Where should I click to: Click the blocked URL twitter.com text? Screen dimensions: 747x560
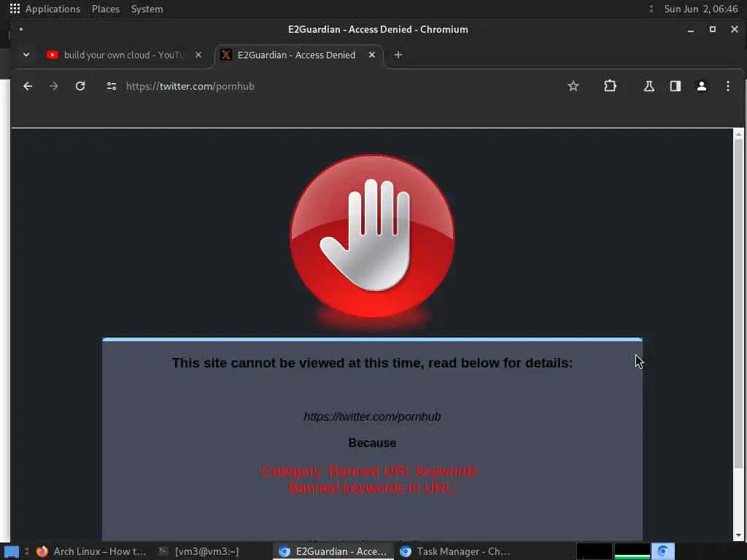[x=372, y=416]
